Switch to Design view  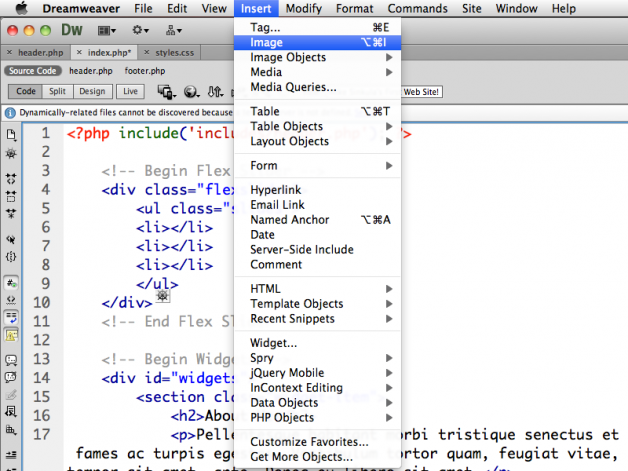92,91
